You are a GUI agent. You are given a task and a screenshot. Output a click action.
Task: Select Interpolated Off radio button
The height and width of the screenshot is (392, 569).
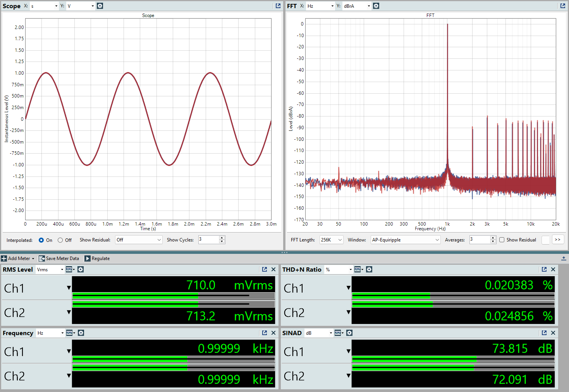[60, 240]
